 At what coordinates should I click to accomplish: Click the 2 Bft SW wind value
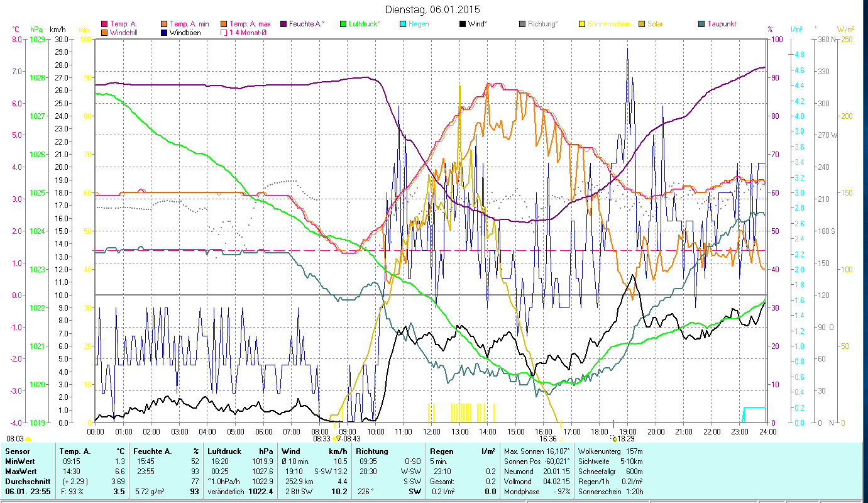click(299, 492)
